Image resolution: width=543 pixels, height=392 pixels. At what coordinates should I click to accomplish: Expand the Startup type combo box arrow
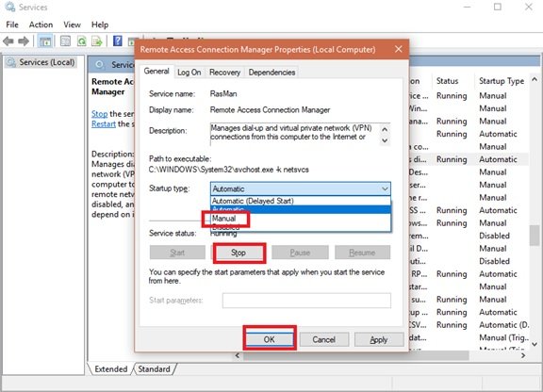pos(385,188)
